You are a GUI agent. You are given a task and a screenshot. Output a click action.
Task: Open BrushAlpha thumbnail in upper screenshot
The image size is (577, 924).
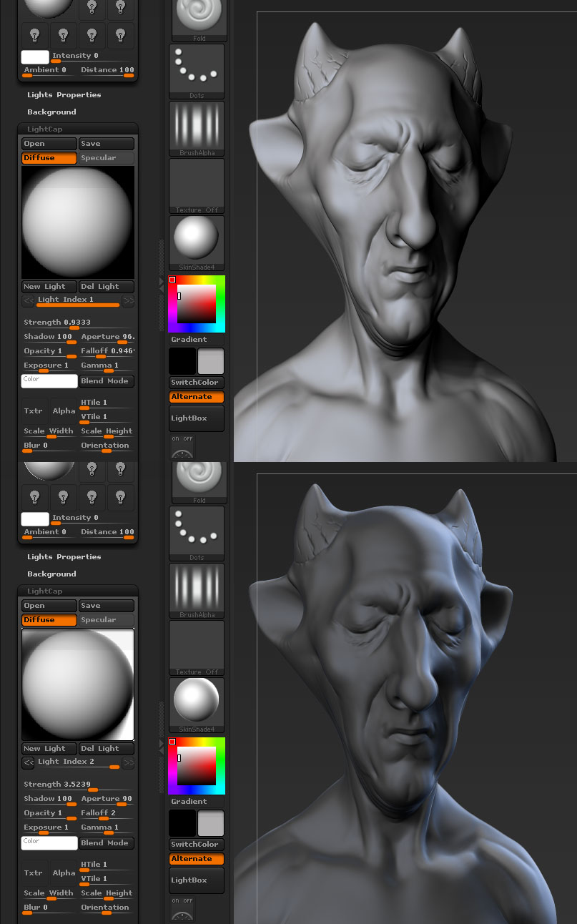click(x=197, y=128)
